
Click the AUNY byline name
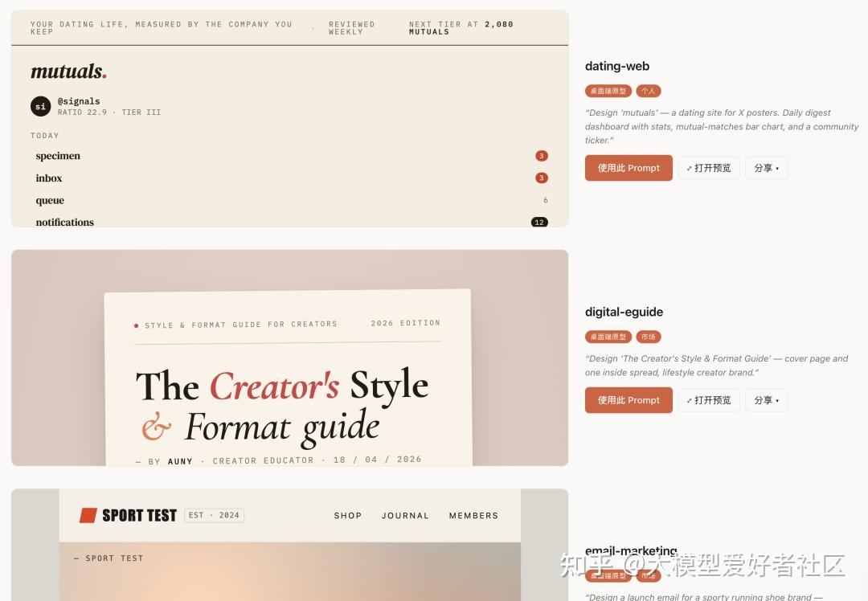click(180, 461)
